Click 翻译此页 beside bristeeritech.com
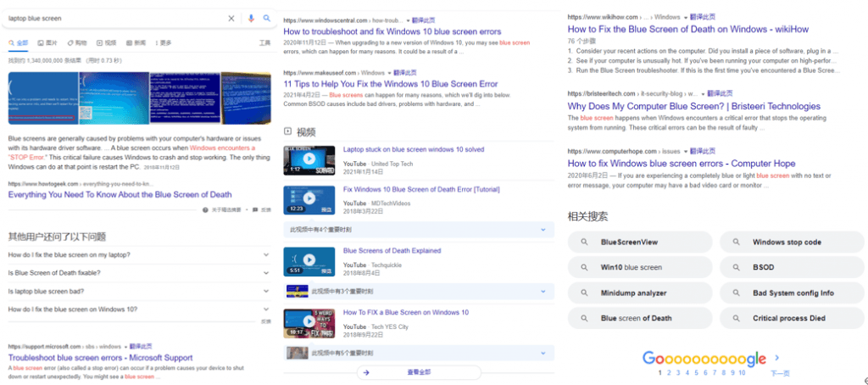The height and width of the screenshot is (385, 868). 720,93
